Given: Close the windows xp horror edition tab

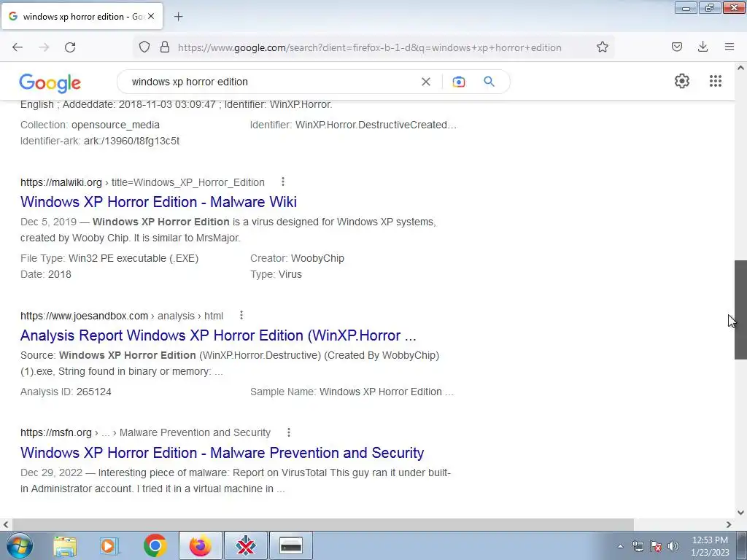Looking at the screenshot, I should point(151,16).
